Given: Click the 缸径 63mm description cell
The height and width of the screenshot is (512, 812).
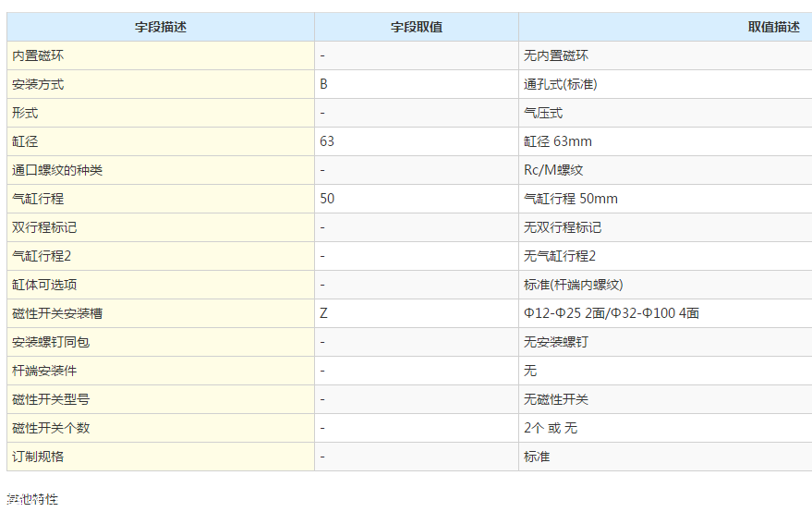Looking at the screenshot, I should pyautogui.click(x=558, y=141).
